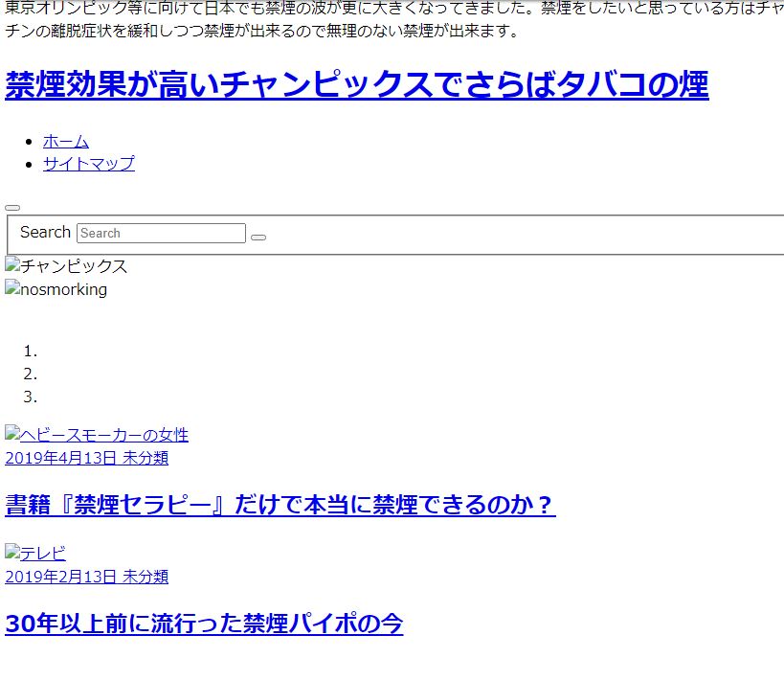Click the submit button beside the Search field
Screen dimensions: 784x681
coord(258,237)
